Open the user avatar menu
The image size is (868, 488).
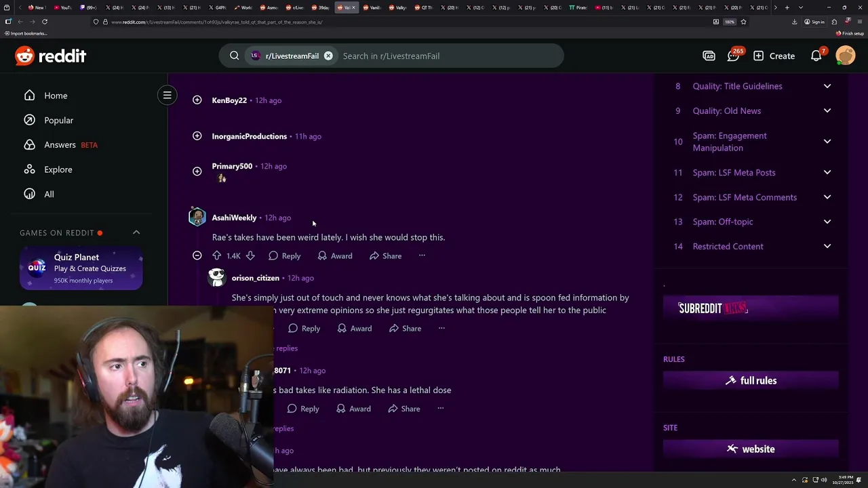click(846, 56)
